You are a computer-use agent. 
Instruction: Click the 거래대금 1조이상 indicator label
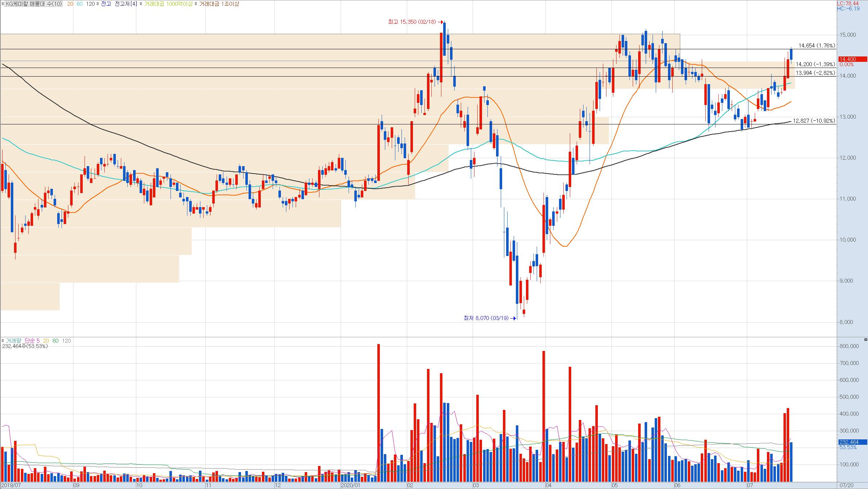pos(219,4)
